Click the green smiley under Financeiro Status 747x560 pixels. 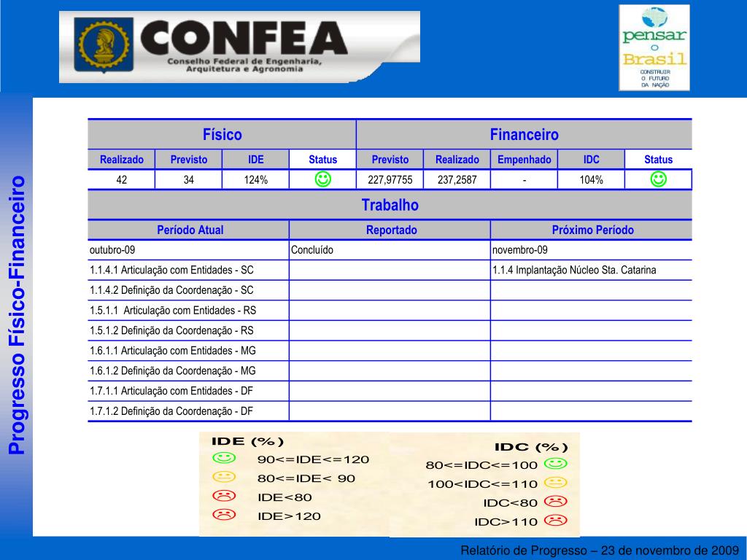(x=659, y=179)
